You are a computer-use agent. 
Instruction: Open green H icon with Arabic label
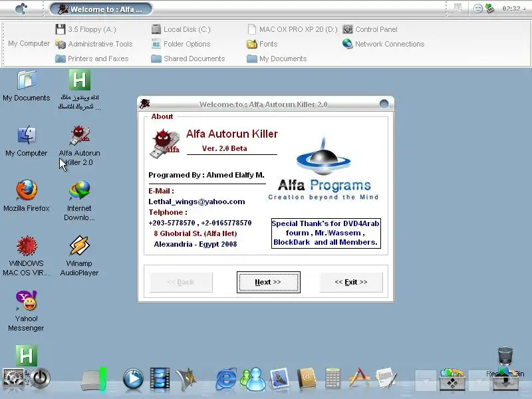point(79,90)
